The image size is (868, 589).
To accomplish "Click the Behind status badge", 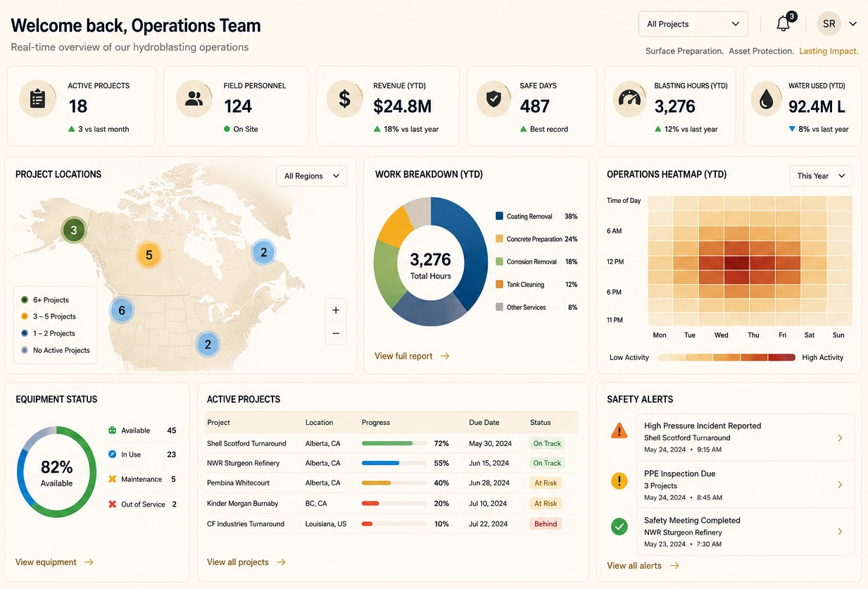I will pos(546,524).
